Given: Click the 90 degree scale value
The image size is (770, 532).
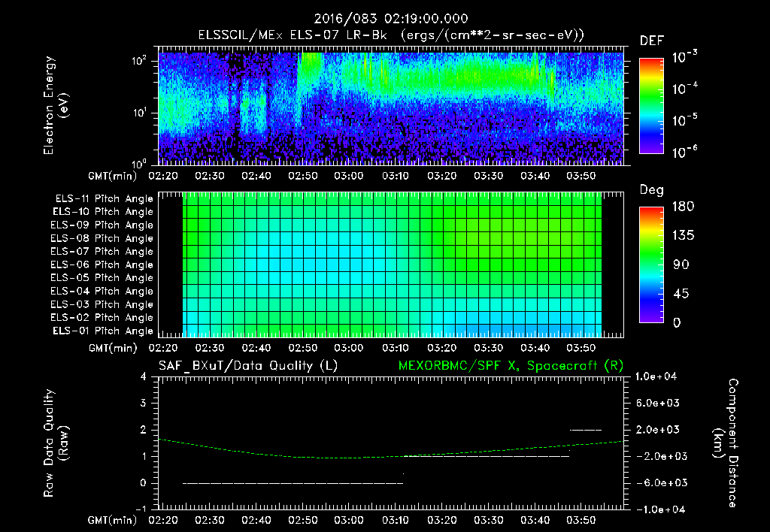Looking at the screenshot, I should click(x=681, y=265).
